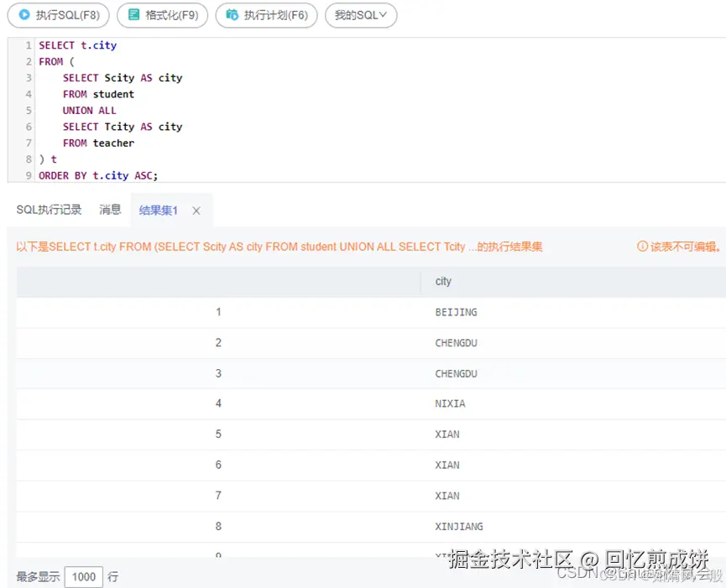
Task: Click the Execution Plan (F6) button
Action: (266, 15)
